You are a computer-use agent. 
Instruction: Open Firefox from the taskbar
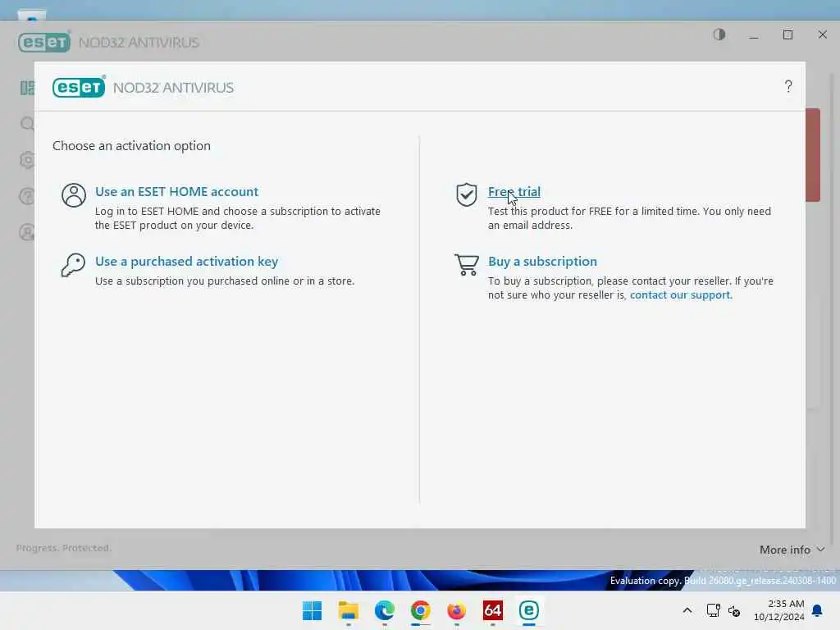click(x=456, y=610)
